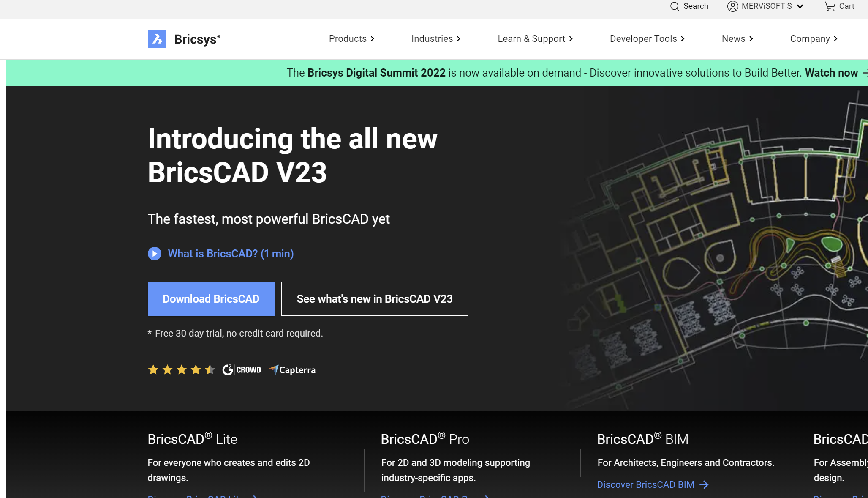This screenshot has height=498, width=868.
Task: Open the shopping Cart icon
Action: pyautogui.click(x=830, y=6)
